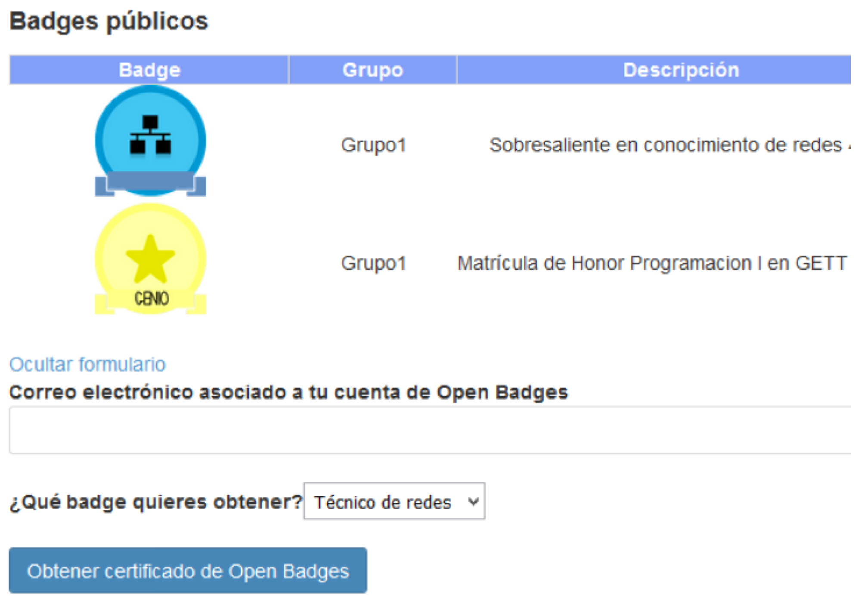Click the star symbol in yellow badge
The width and height of the screenshot is (868, 601).
[x=150, y=259]
